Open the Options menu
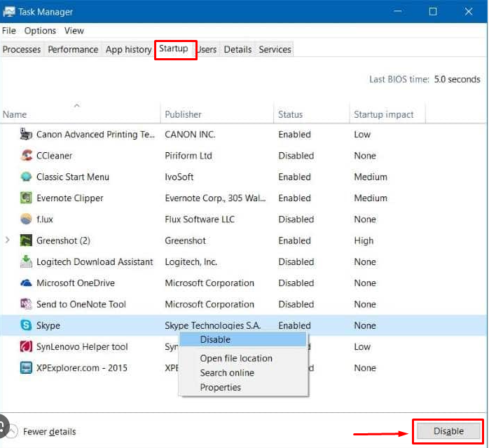The width and height of the screenshot is (489, 448). click(40, 31)
